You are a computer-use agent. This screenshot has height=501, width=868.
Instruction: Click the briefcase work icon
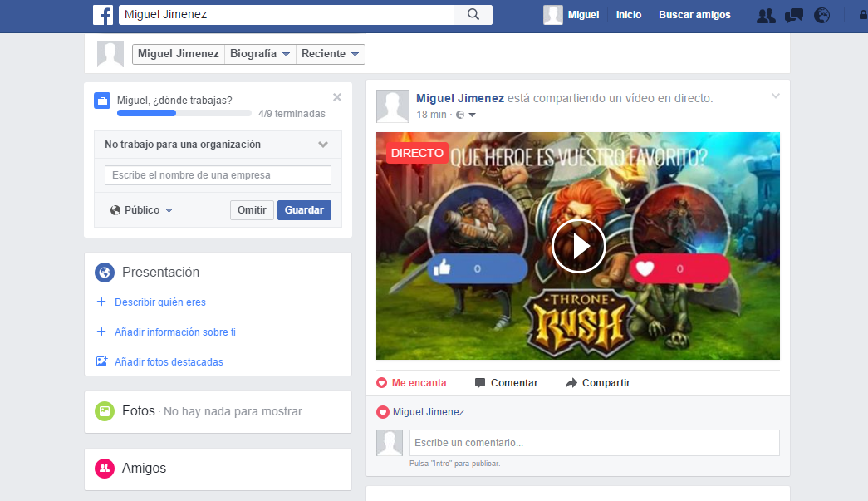102,101
